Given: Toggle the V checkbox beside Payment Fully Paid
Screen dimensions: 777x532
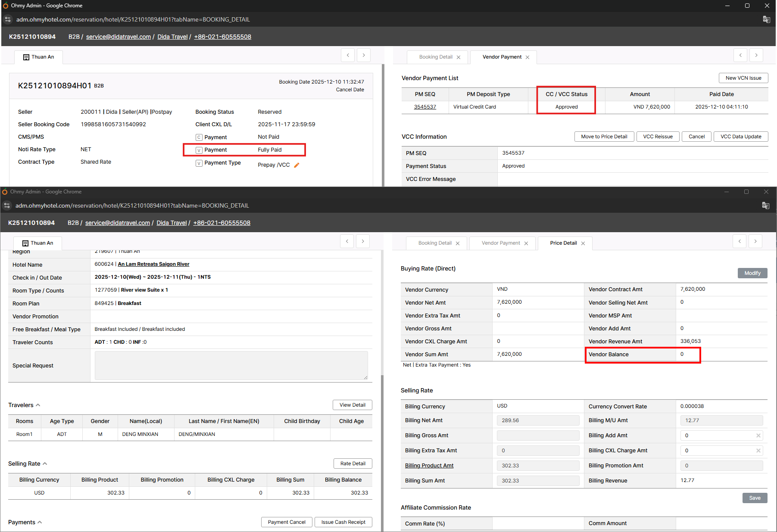Looking at the screenshot, I should (199, 150).
